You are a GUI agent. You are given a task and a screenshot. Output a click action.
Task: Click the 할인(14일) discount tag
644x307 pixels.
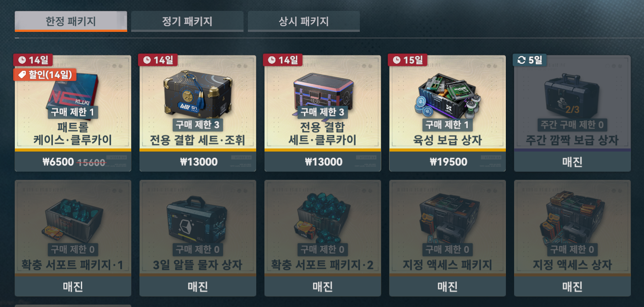coord(45,75)
